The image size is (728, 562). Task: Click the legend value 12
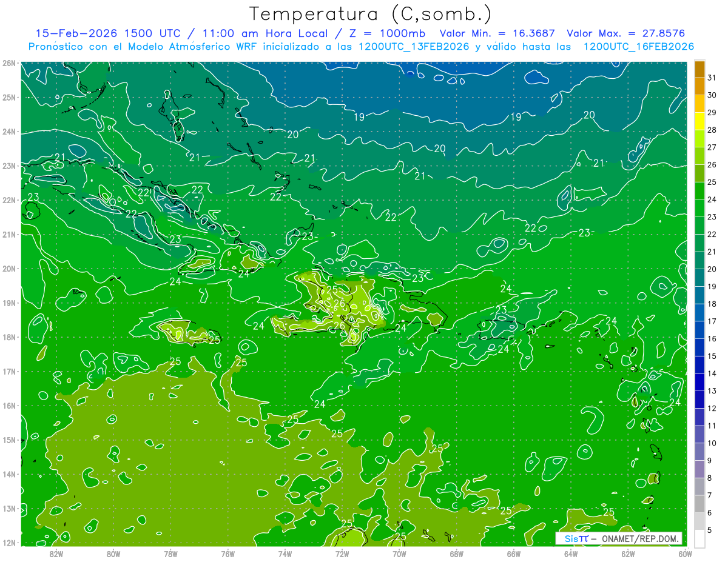click(x=712, y=409)
